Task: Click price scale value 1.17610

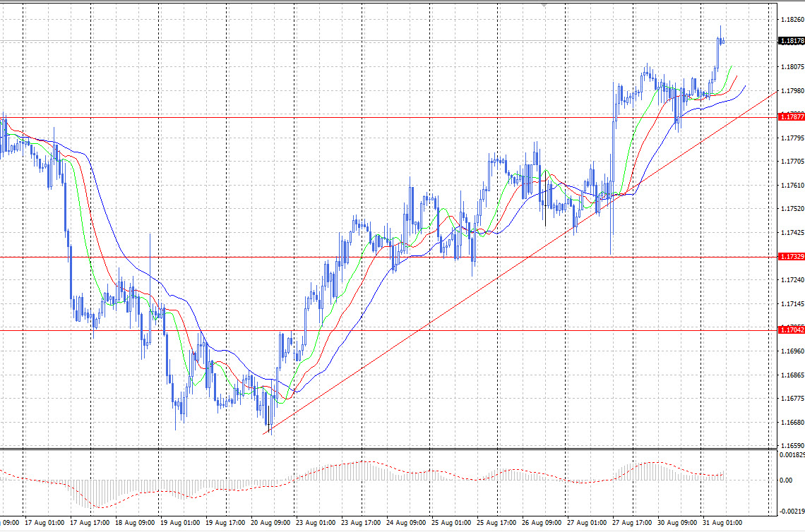Action: pyautogui.click(x=792, y=185)
